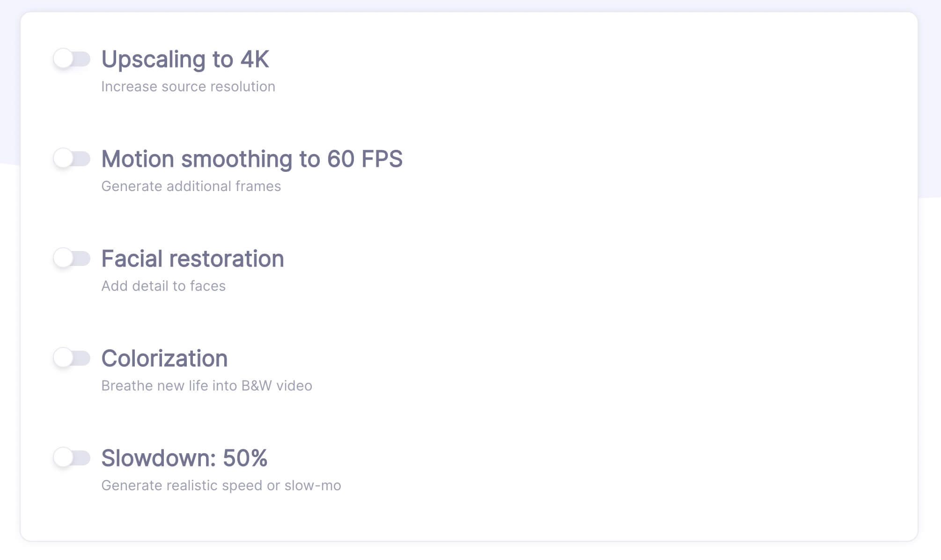Click the "Slowdown: 50%" heading

coord(184,458)
